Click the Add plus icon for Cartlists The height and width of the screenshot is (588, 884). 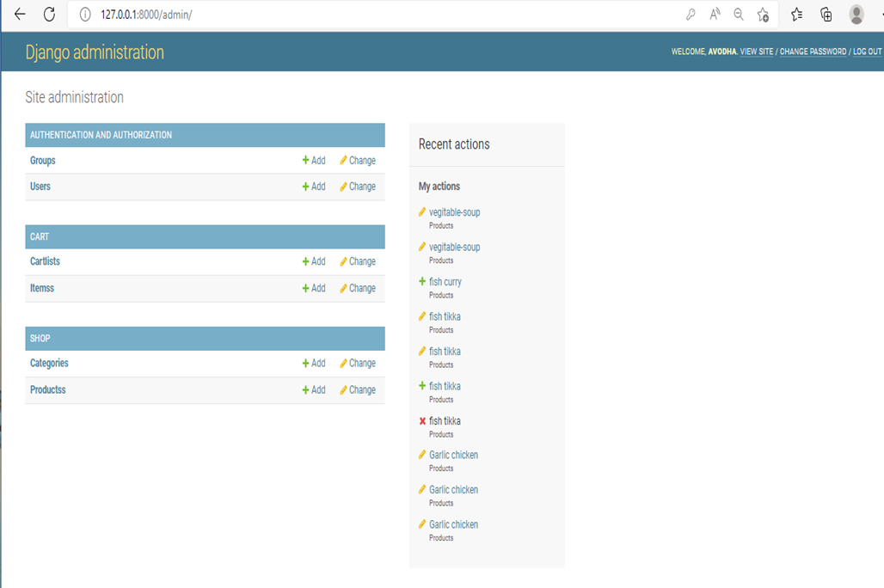coord(305,261)
